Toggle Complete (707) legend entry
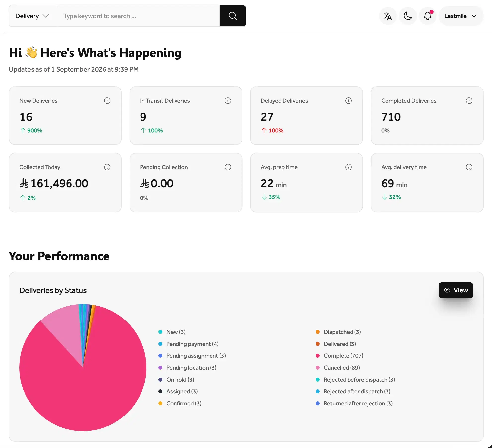Image resolution: width=492 pixels, height=448 pixels. (340, 356)
